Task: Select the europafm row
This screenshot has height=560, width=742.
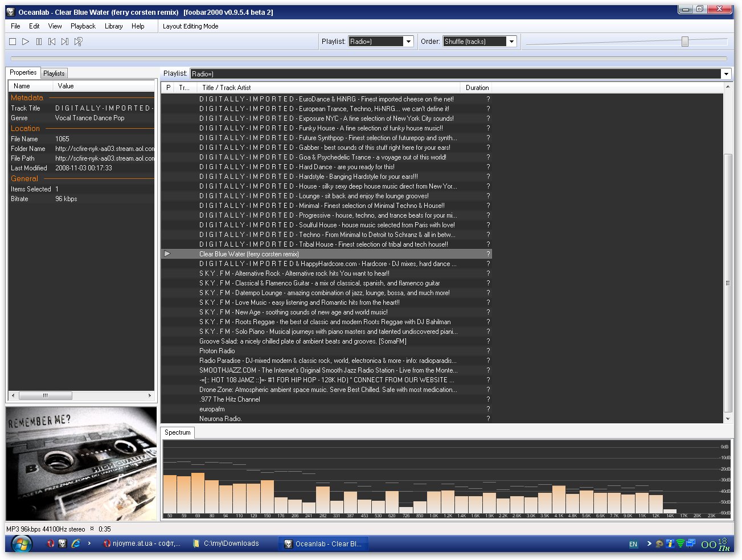Action: coord(326,409)
